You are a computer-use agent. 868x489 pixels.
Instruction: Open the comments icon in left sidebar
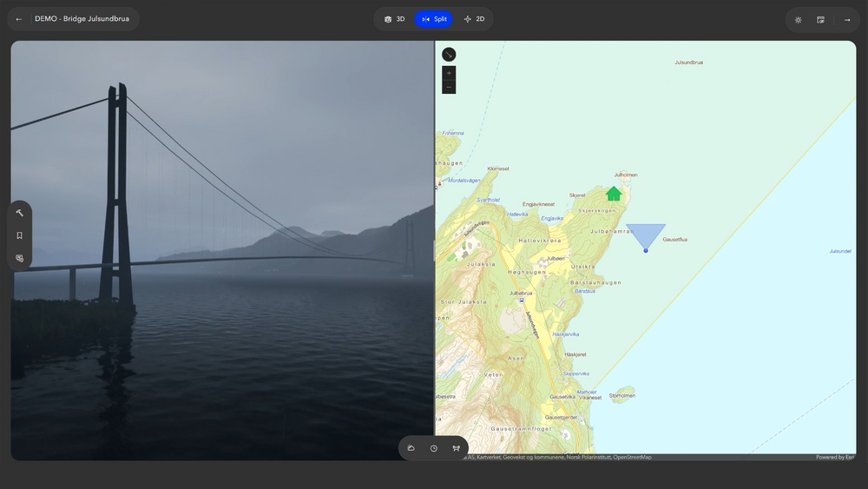click(19, 258)
